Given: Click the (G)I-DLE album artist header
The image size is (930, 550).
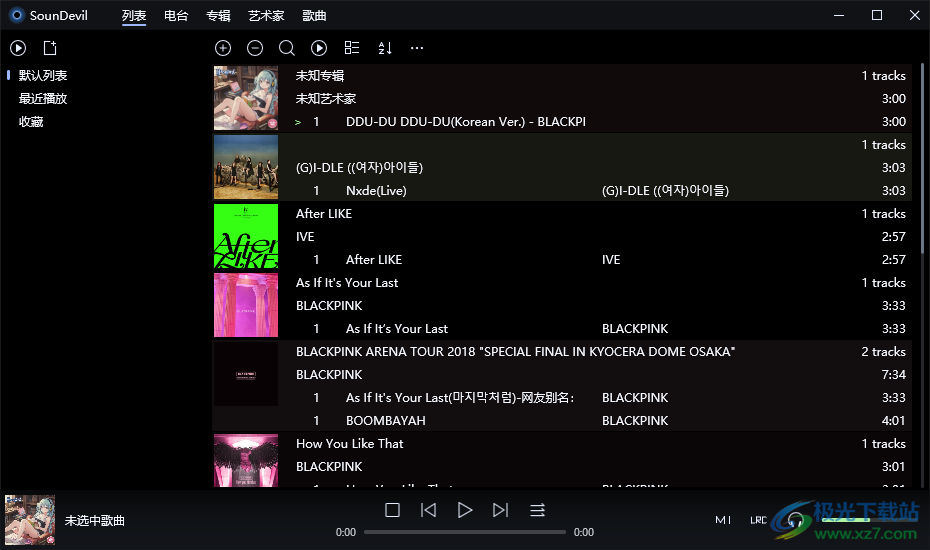Looking at the screenshot, I should pyautogui.click(x=359, y=167).
